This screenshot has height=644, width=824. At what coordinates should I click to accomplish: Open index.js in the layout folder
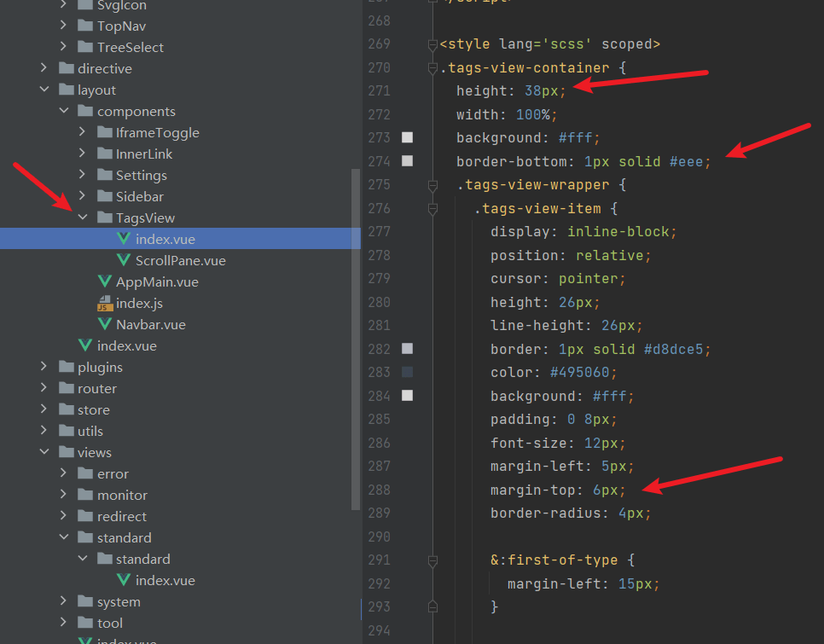point(139,303)
